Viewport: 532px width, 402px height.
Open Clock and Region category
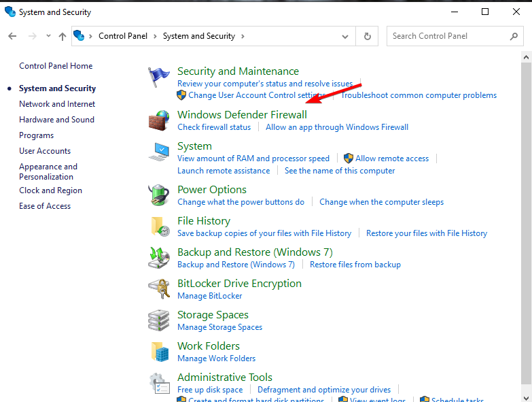(x=50, y=190)
